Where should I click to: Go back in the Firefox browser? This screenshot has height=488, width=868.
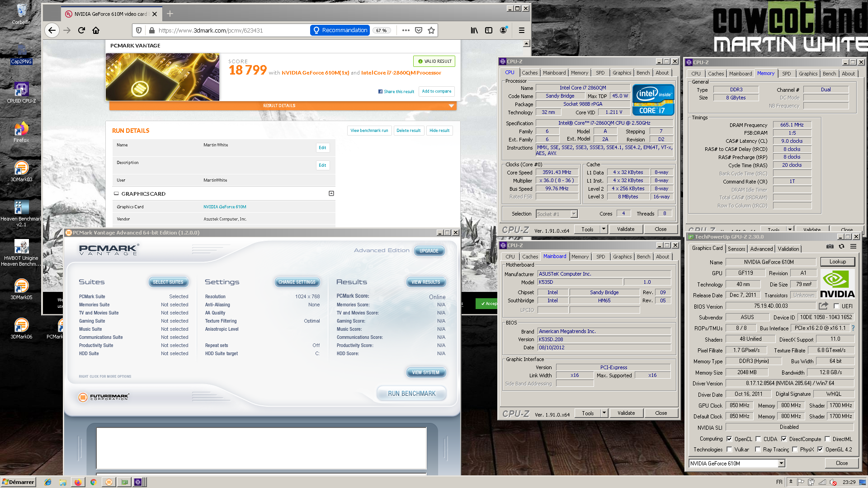tap(52, 30)
